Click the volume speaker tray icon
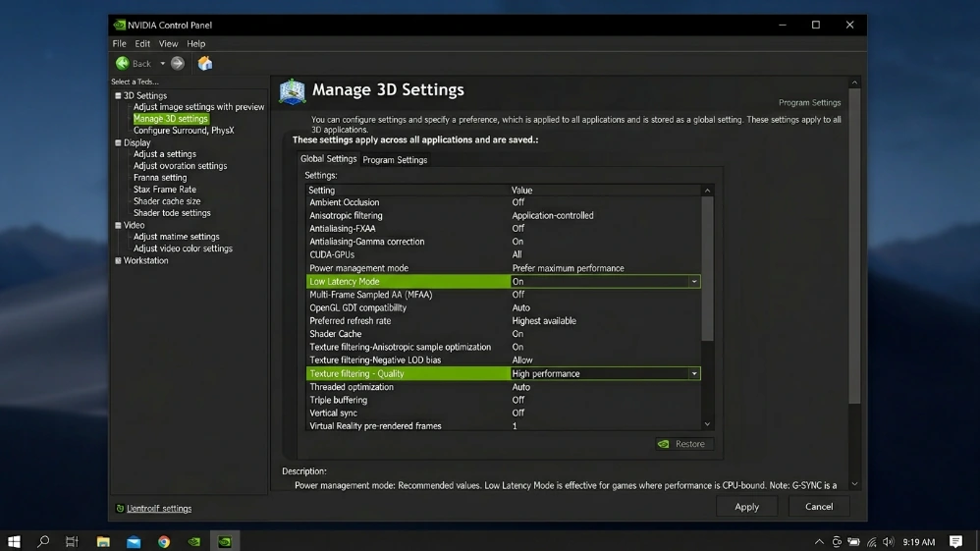 pos(888,541)
